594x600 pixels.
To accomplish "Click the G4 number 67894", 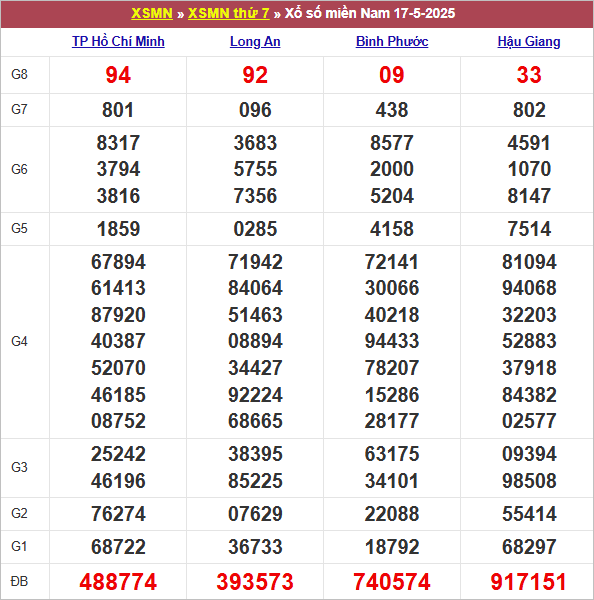I will (x=118, y=262).
